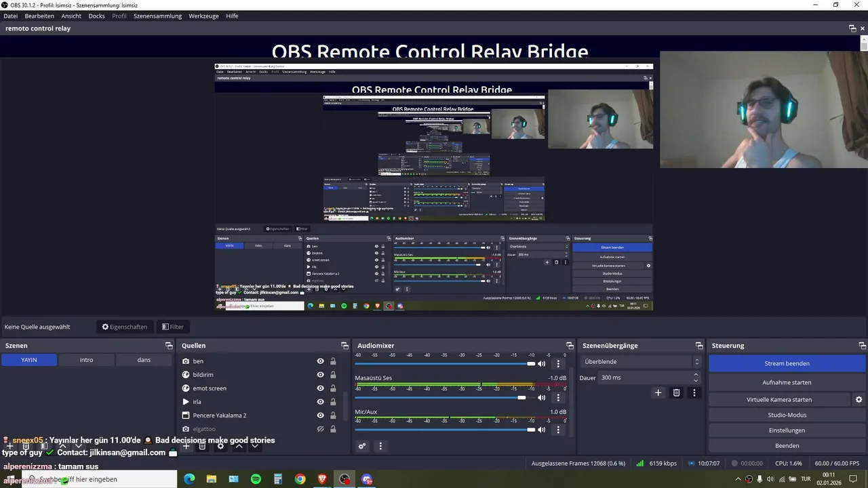Mute the Mic/Aux audio channel
The width and height of the screenshot is (868, 488).
click(x=542, y=429)
